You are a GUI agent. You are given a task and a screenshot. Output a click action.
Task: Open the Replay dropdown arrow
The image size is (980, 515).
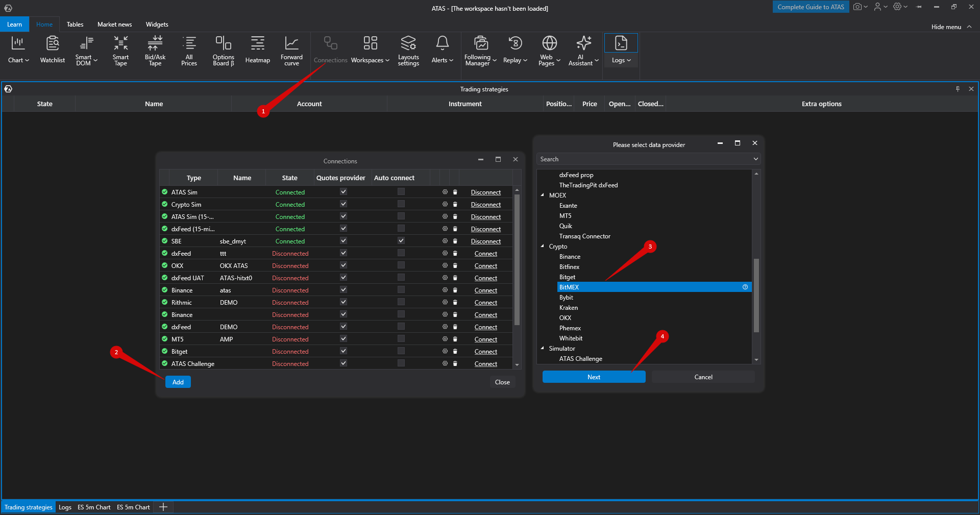tap(525, 60)
